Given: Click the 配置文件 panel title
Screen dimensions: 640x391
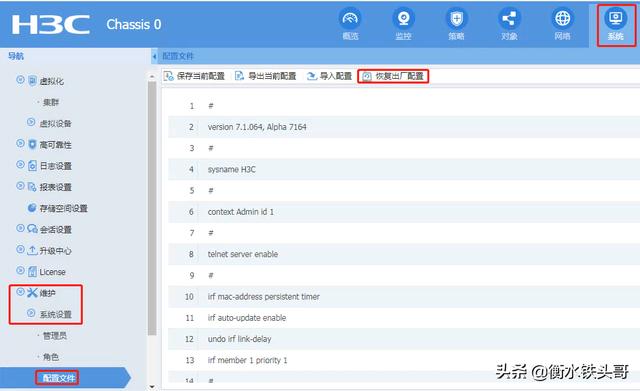Looking at the screenshot, I should tap(178, 56).
